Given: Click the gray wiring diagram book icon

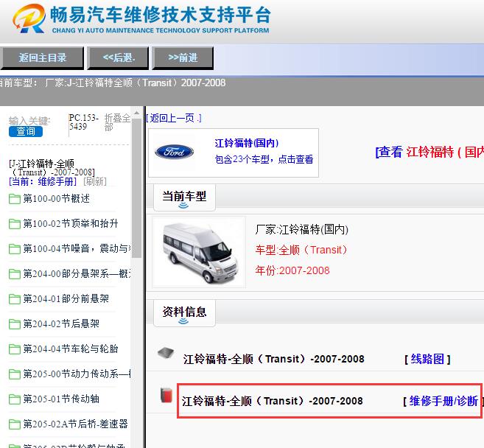Looking at the screenshot, I should pos(166,353).
